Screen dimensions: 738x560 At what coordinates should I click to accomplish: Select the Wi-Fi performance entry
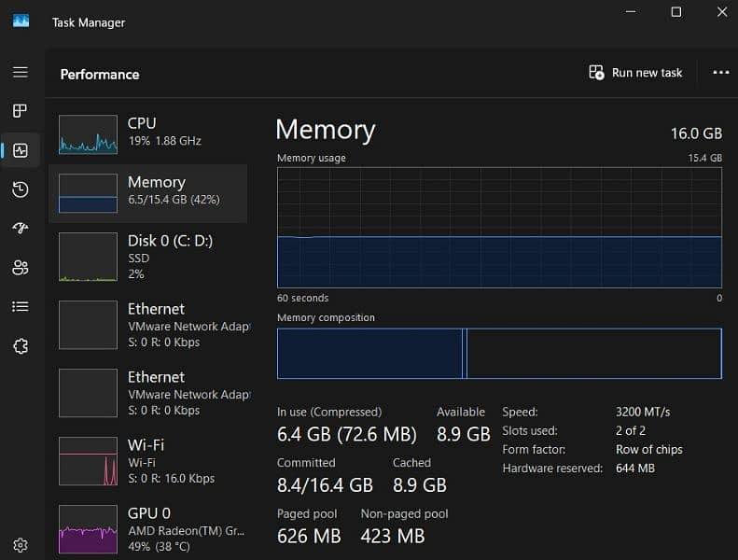pyautogui.click(x=149, y=461)
